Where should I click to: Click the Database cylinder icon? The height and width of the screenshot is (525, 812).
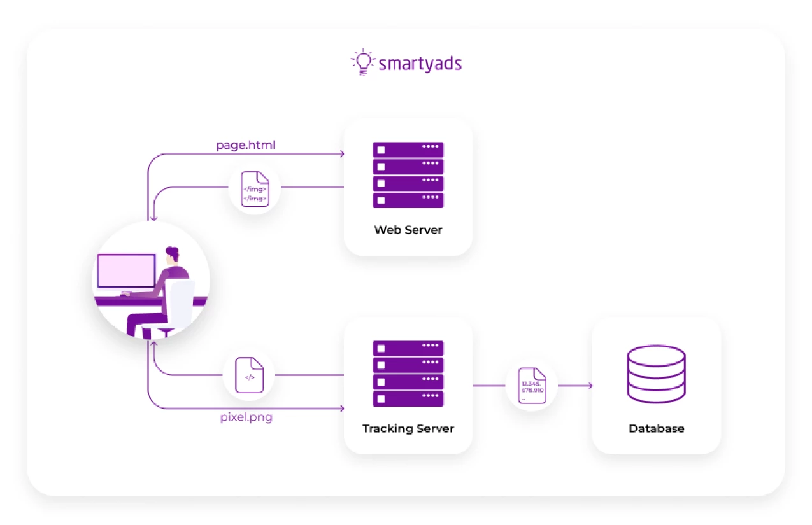coord(656,374)
